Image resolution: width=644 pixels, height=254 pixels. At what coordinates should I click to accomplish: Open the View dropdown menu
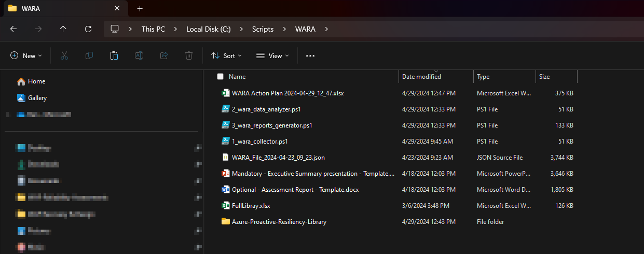pyautogui.click(x=271, y=55)
